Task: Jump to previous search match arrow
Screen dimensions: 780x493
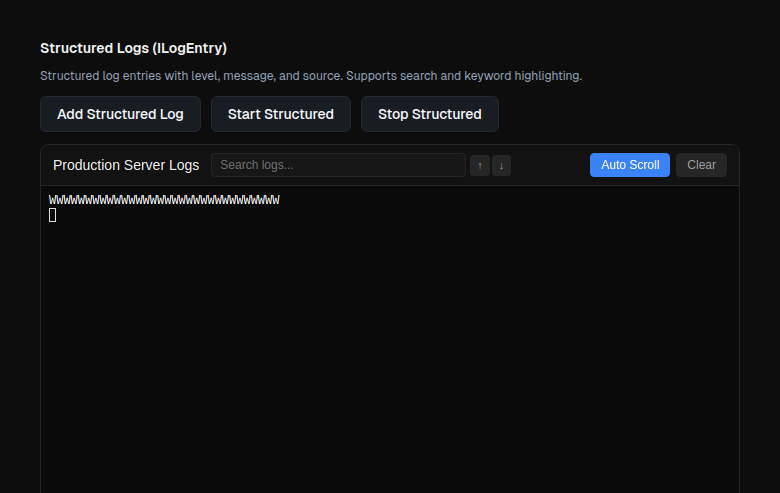Action: pyautogui.click(x=480, y=165)
